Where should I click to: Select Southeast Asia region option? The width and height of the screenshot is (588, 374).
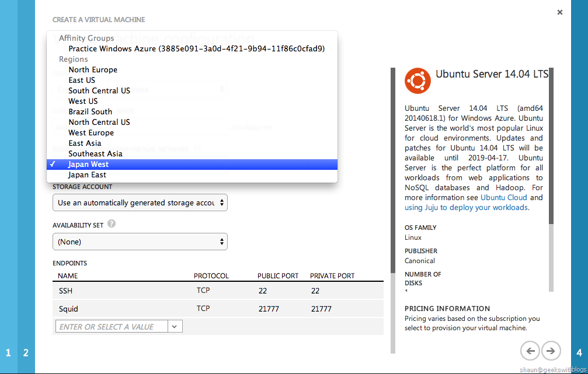click(x=95, y=153)
